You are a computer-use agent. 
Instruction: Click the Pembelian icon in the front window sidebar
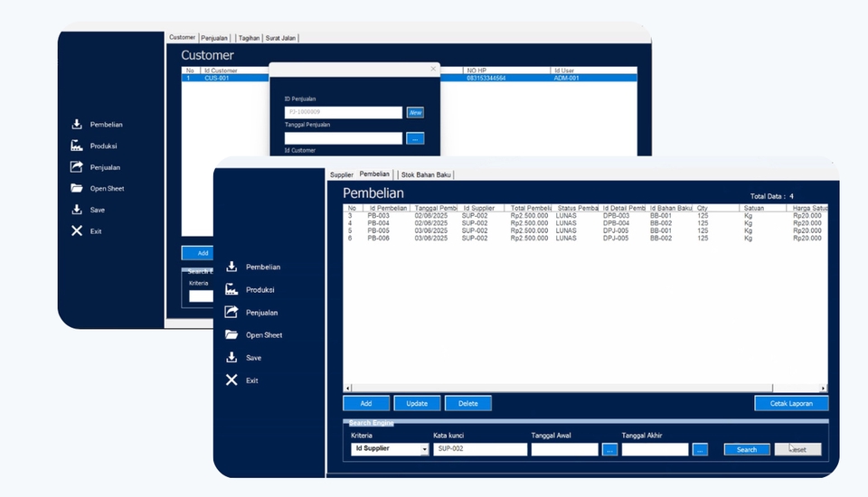click(231, 267)
